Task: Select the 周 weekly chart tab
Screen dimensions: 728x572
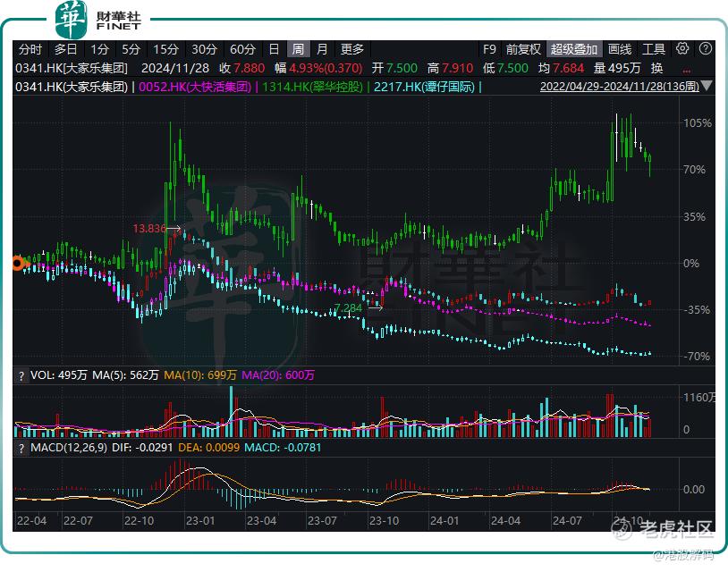Action: pos(298,49)
